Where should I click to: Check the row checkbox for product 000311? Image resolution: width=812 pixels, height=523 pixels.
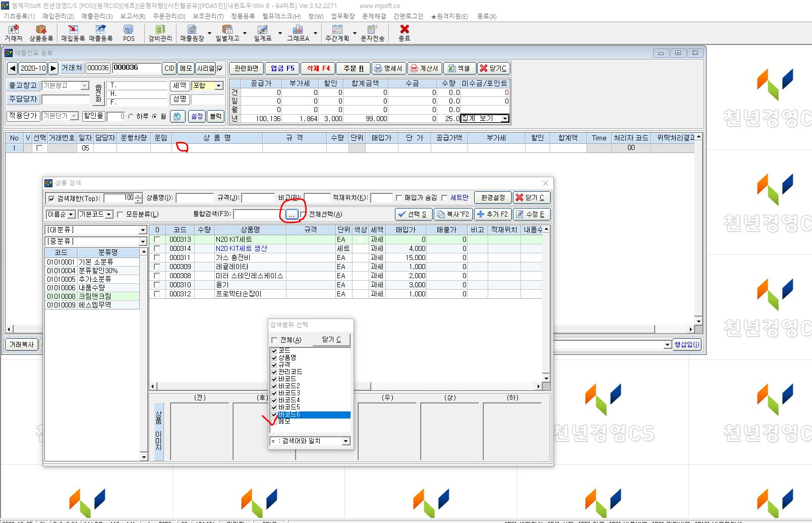click(157, 257)
